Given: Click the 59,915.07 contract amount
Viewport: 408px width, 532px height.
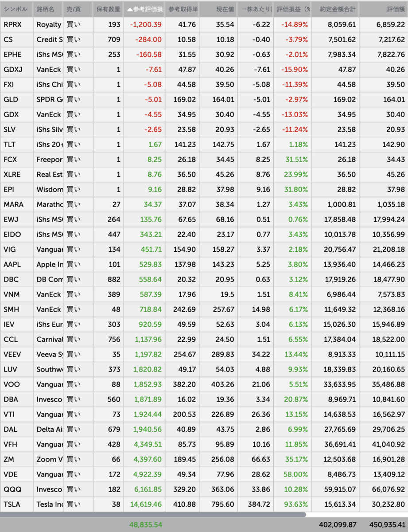Looking at the screenshot, I should pyautogui.click(x=340, y=489).
